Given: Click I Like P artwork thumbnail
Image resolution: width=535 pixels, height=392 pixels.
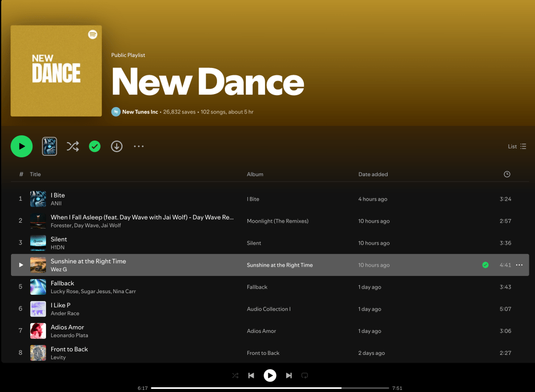Looking at the screenshot, I should [x=38, y=309].
